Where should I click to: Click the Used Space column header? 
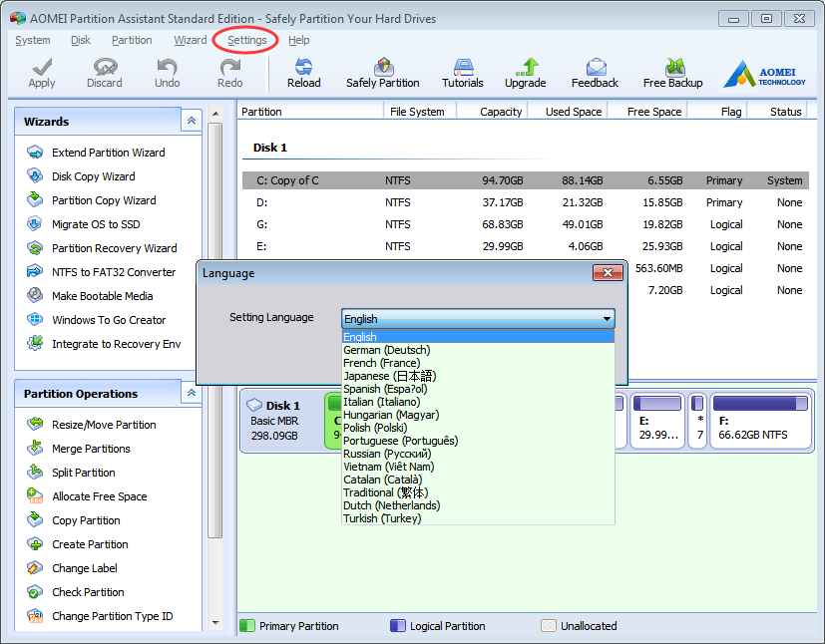point(569,112)
